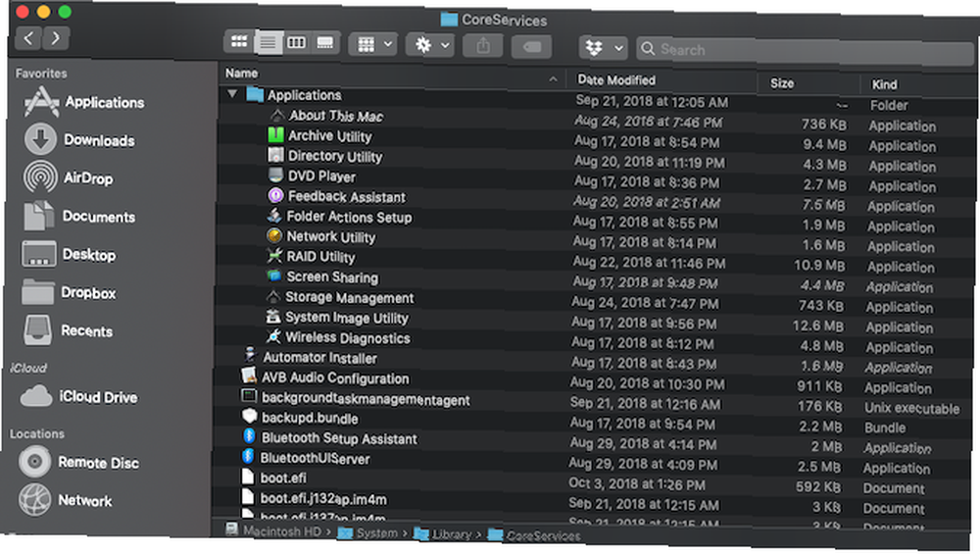Select the backgroundtaskmanagementagent file

pos(365,399)
